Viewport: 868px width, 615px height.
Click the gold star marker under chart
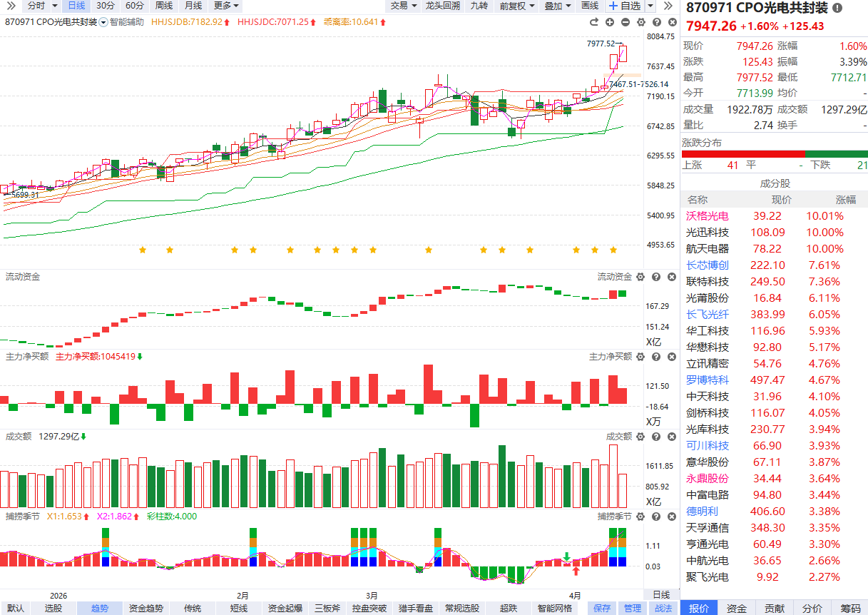(143, 250)
